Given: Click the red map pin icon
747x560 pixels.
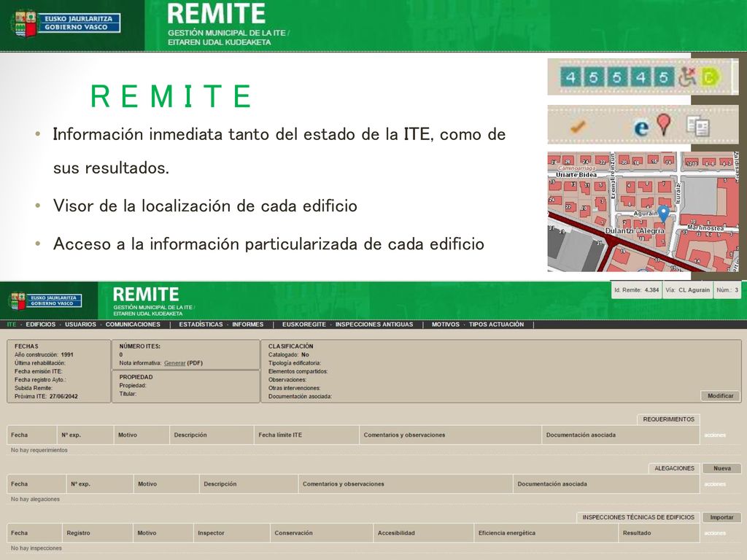Looking at the screenshot, I should pyautogui.click(x=664, y=125).
